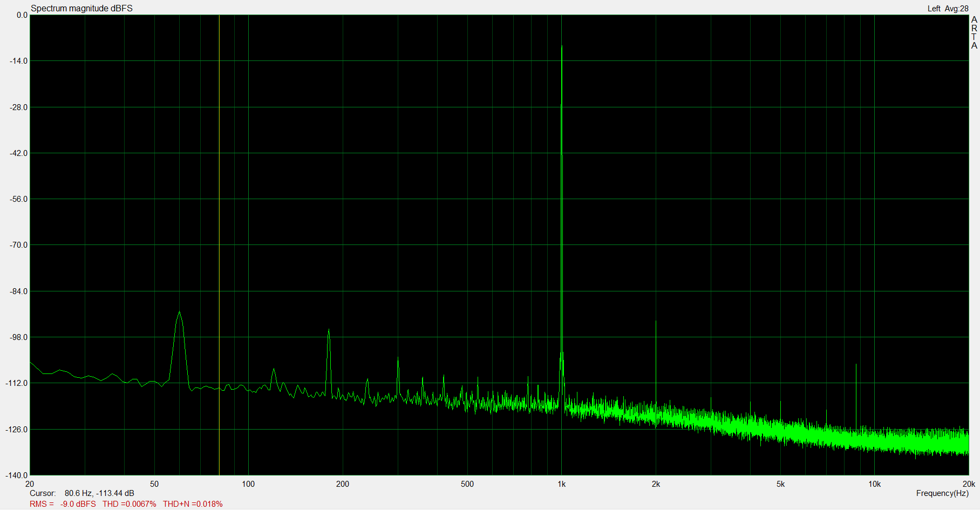Click the 1k x-axis label

tap(562, 484)
